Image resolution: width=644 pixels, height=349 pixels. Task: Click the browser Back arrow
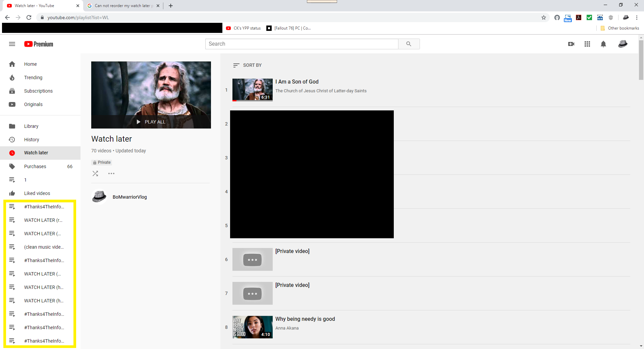tap(7, 17)
